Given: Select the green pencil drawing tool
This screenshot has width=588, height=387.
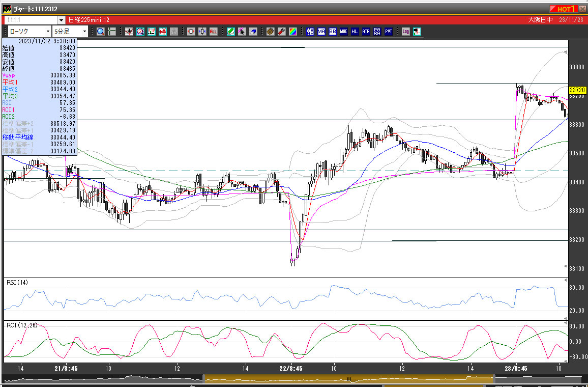Looking at the screenshot, I should 230,32.
